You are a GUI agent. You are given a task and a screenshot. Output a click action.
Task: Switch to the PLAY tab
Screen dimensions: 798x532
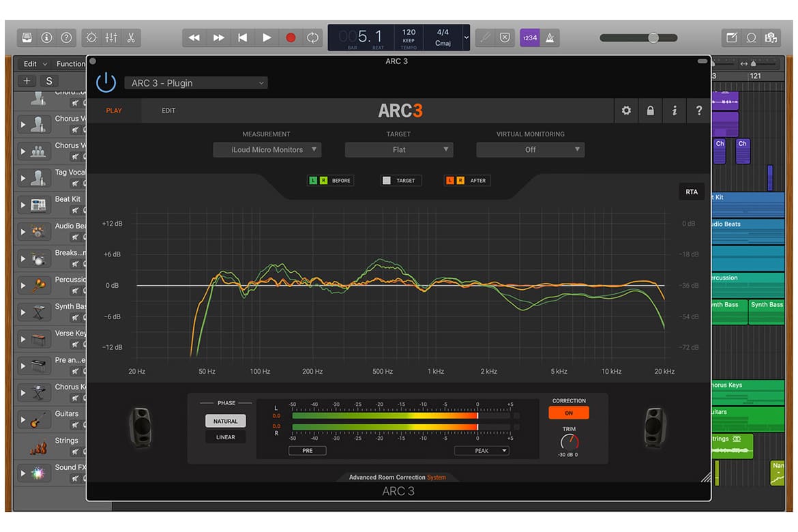coord(114,110)
